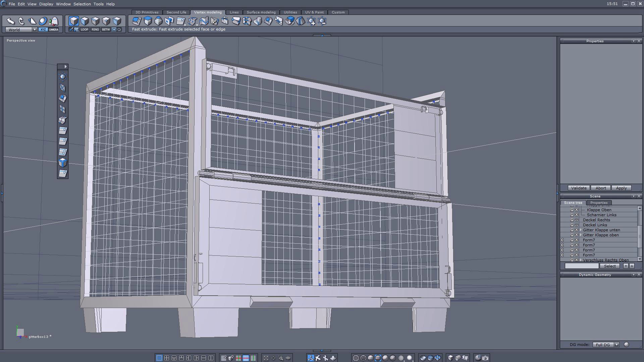Click the camera render icon in bottom bar
Image resolution: width=644 pixels, height=362 pixels.
pyautogui.click(x=485, y=358)
